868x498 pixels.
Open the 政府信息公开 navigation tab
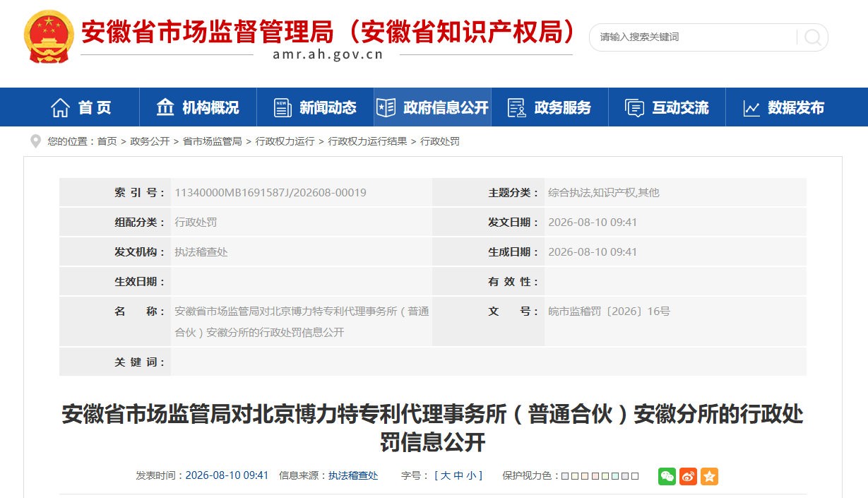pos(432,107)
